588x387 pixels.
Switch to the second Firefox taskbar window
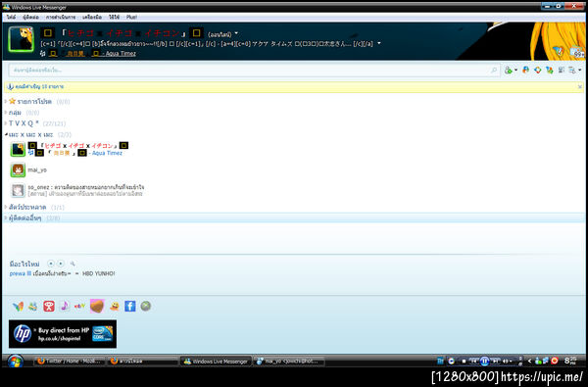pos(142,362)
